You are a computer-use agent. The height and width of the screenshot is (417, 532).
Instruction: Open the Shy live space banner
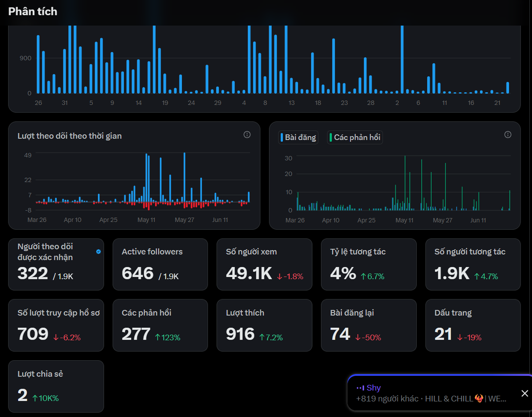pos(440,393)
